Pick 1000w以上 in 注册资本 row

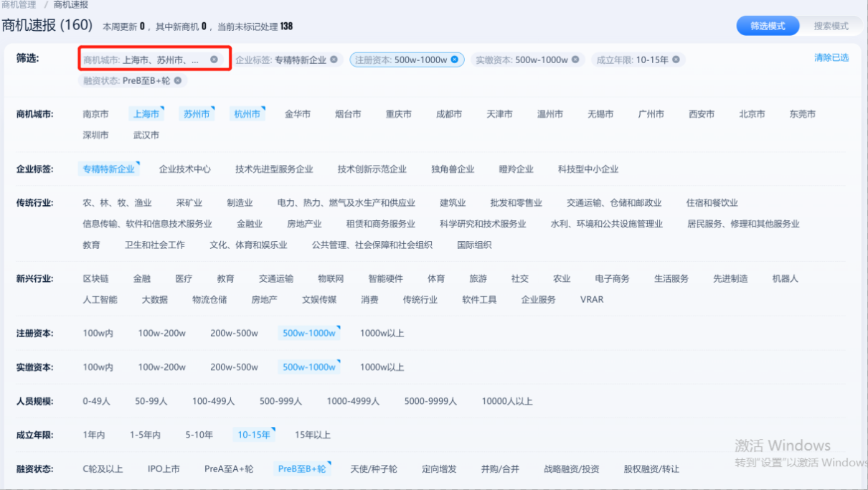(382, 334)
